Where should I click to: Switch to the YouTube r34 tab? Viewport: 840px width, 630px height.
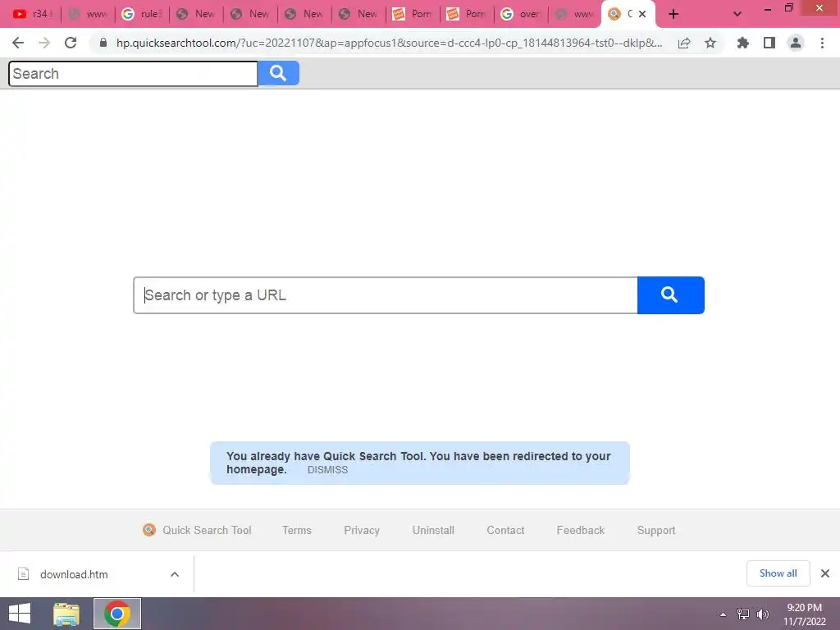click(32, 14)
